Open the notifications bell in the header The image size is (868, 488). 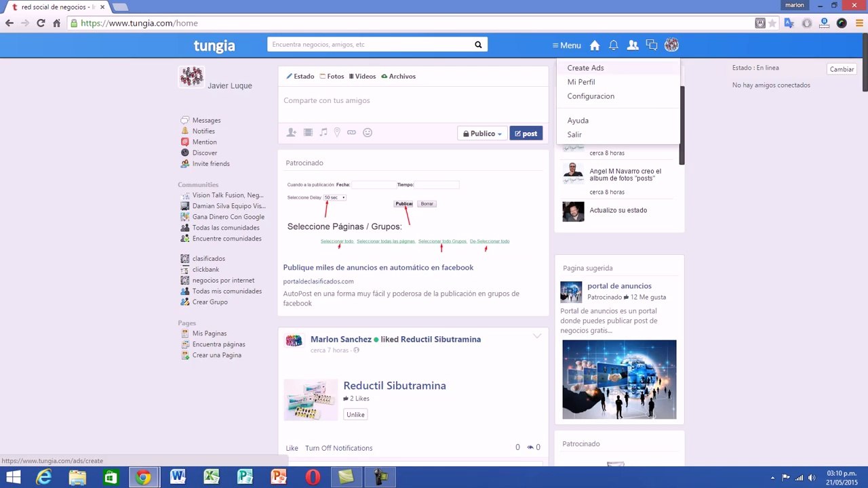tap(614, 45)
